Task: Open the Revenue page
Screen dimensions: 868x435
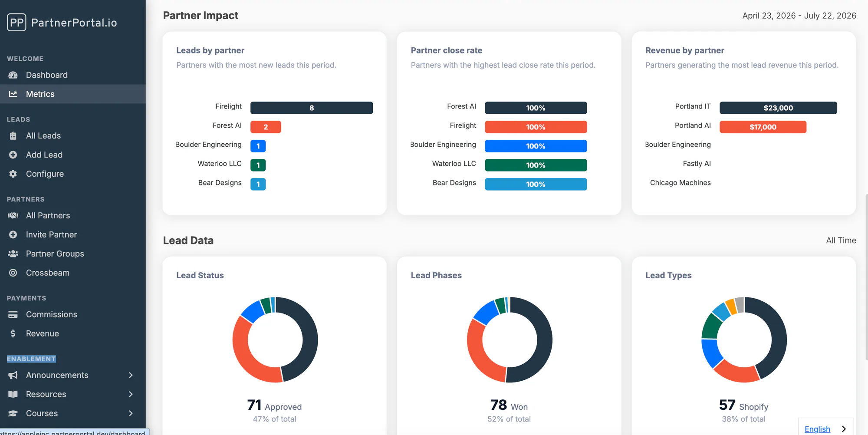Action: click(x=73, y=334)
